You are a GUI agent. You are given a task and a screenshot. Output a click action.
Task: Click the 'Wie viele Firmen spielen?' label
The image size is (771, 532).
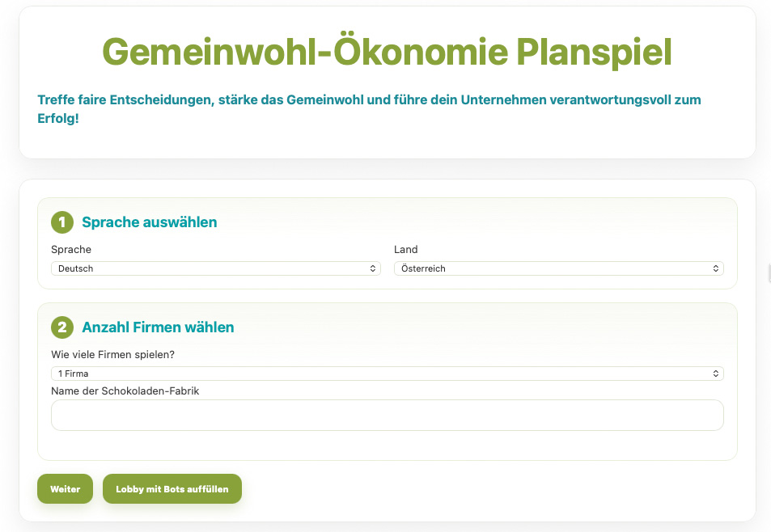(112, 355)
